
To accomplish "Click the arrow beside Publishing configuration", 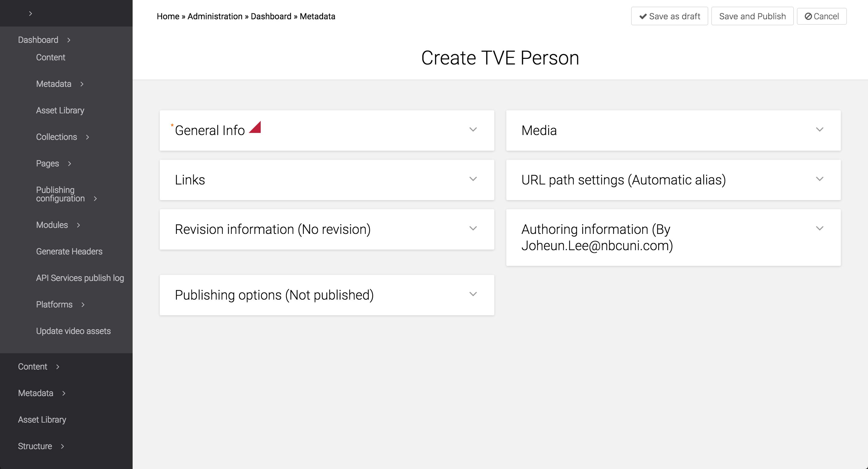I will click(95, 199).
